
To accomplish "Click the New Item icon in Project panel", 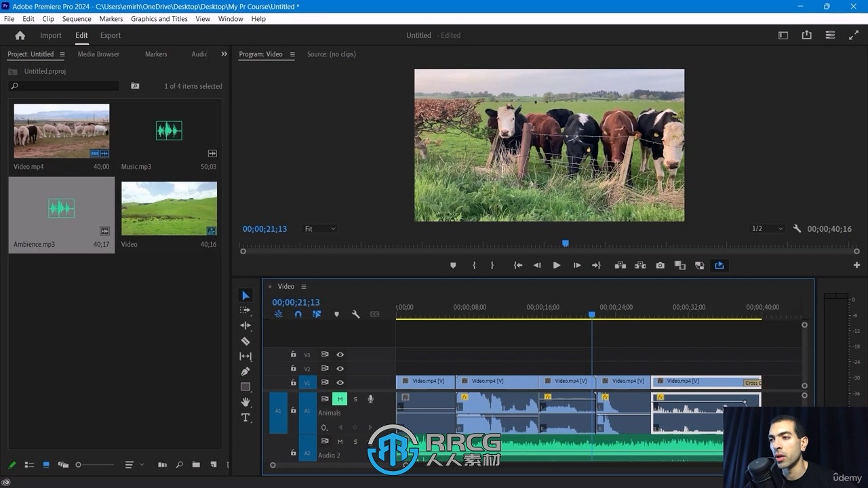I will click(213, 465).
